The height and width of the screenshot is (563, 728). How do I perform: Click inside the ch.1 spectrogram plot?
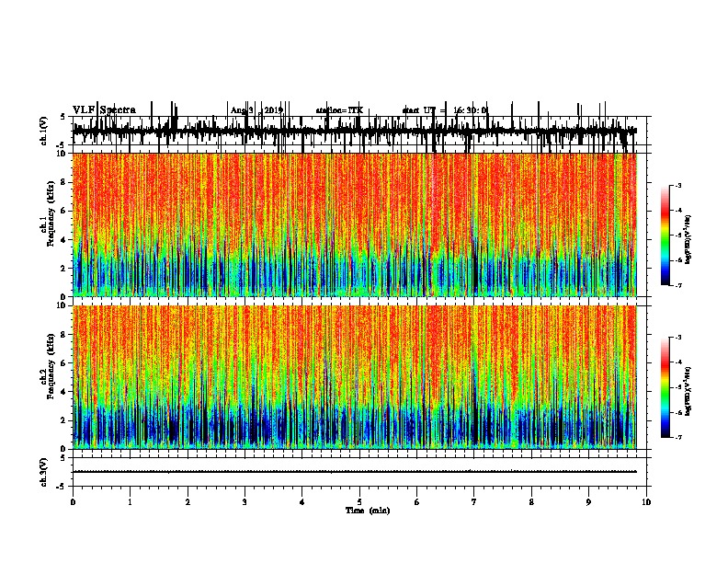tap(355, 224)
